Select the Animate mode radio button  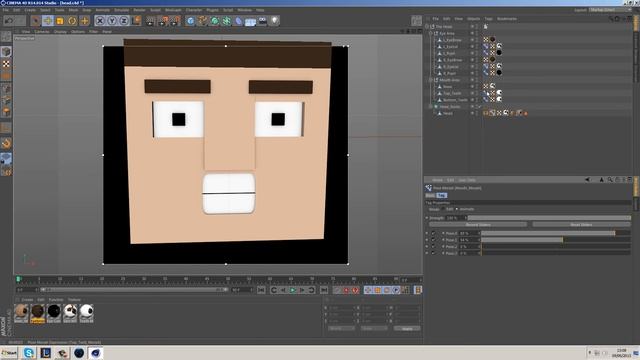(x=457, y=209)
